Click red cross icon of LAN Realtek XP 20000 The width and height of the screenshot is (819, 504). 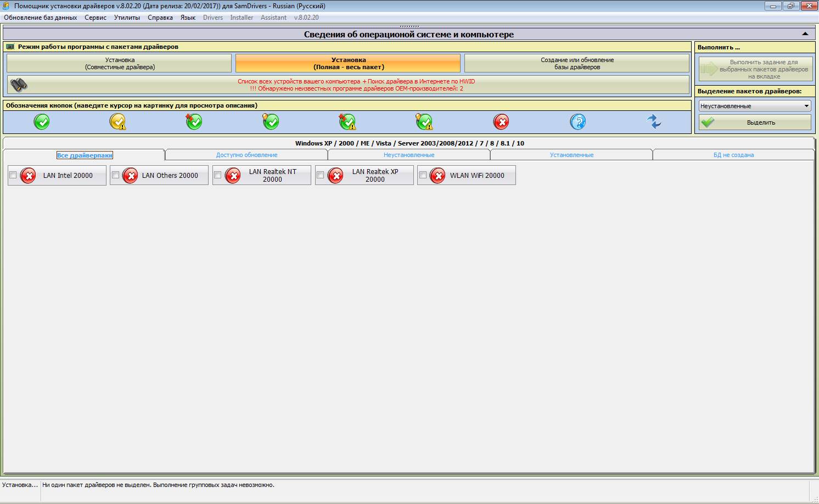[335, 176]
